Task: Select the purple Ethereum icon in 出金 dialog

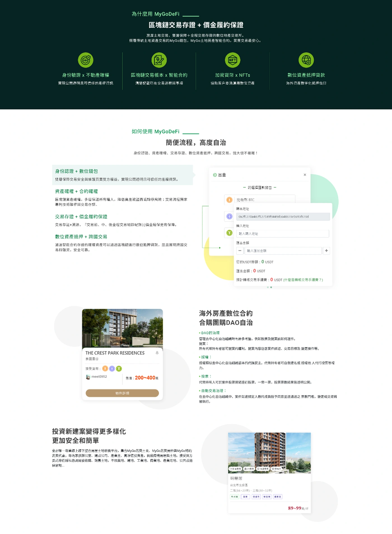Action: click(x=229, y=216)
